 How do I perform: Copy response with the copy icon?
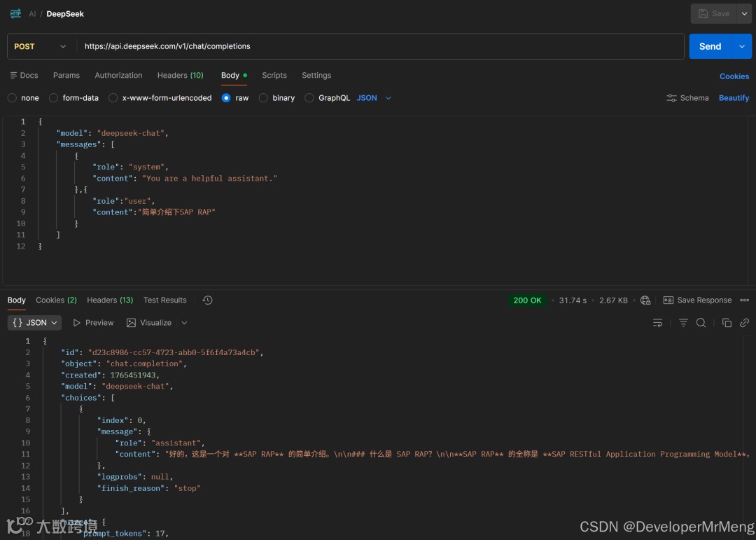tap(727, 323)
